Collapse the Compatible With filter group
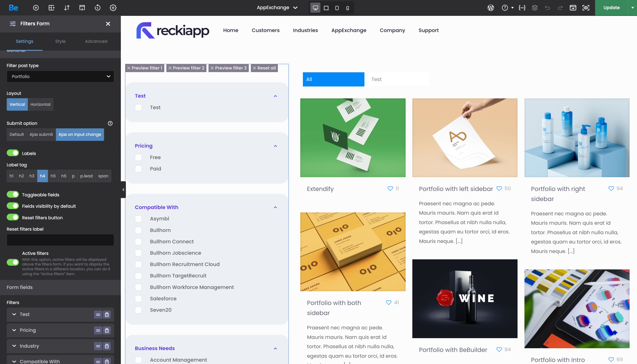 (x=275, y=207)
